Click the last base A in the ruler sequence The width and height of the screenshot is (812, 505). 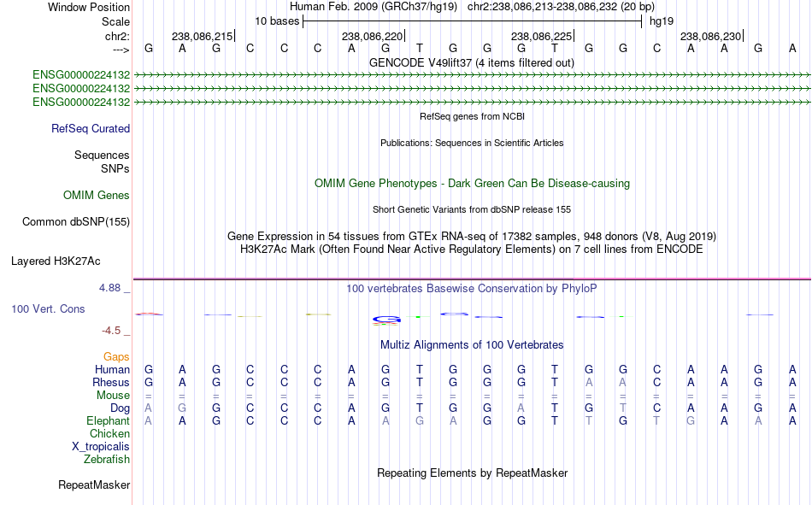[x=792, y=49]
